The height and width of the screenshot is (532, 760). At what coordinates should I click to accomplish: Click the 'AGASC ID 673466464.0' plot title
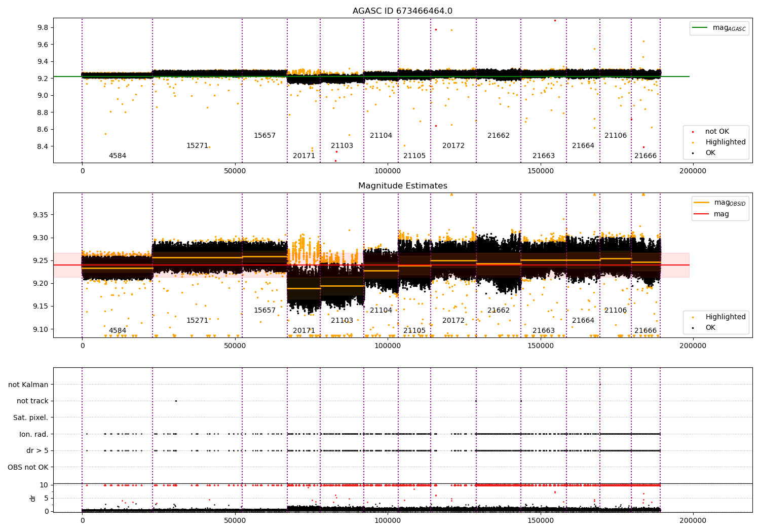point(402,11)
